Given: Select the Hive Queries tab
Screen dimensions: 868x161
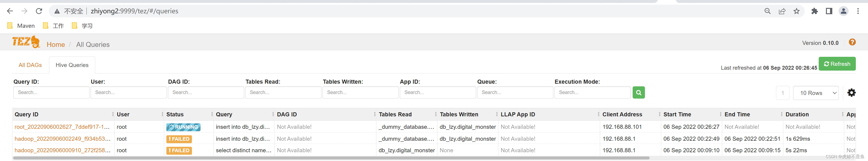Looking at the screenshot, I should coord(72,65).
